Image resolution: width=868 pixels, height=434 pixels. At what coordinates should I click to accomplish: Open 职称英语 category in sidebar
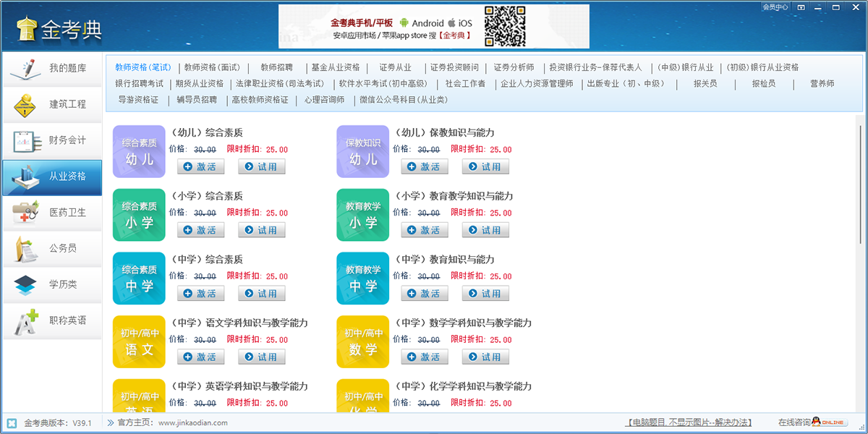coord(52,320)
